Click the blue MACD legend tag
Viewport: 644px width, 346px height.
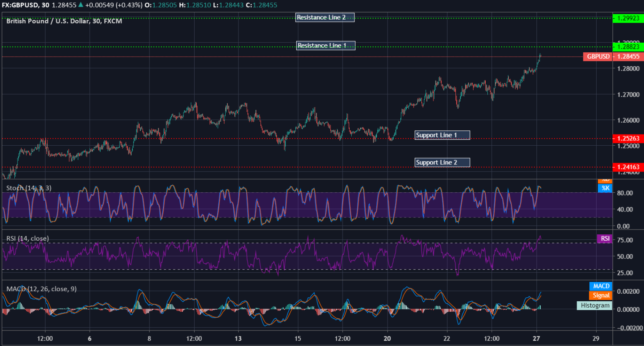point(601,286)
